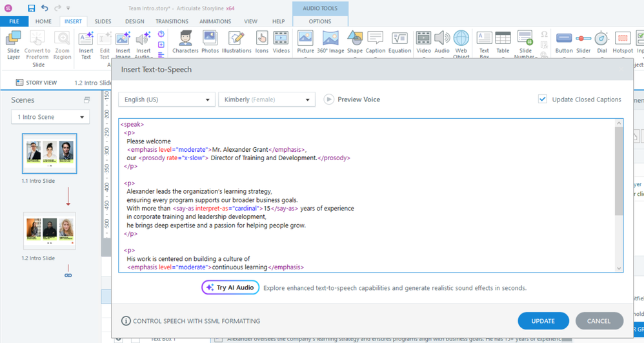The height and width of the screenshot is (343, 644).
Task: Click the UPDATE button
Action: tap(543, 321)
